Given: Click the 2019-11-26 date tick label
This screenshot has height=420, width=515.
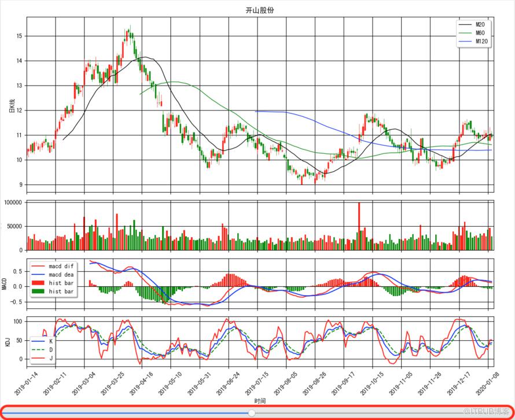Looking at the screenshot, I should pos(431,384).
